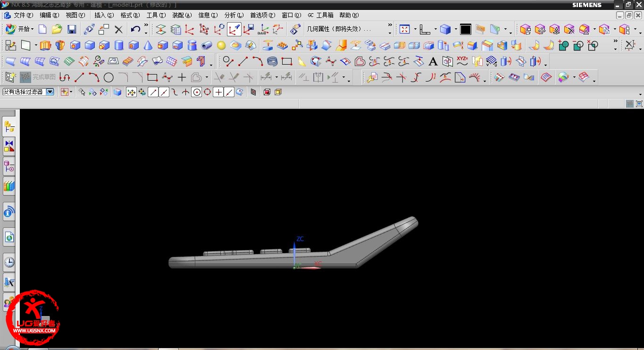Click the 完成草图 finish sketch button
The width and height of the screenshot is (644, 350).
click(38, 77)
